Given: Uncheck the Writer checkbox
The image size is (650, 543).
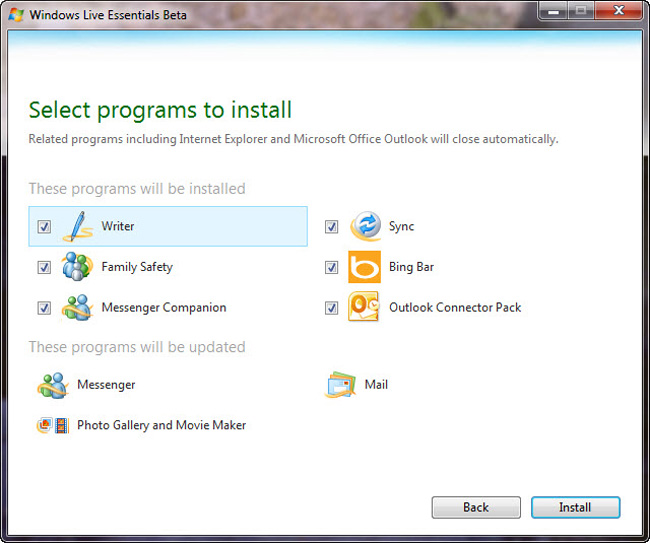Looking at the screenshot, I should (44, 227).
